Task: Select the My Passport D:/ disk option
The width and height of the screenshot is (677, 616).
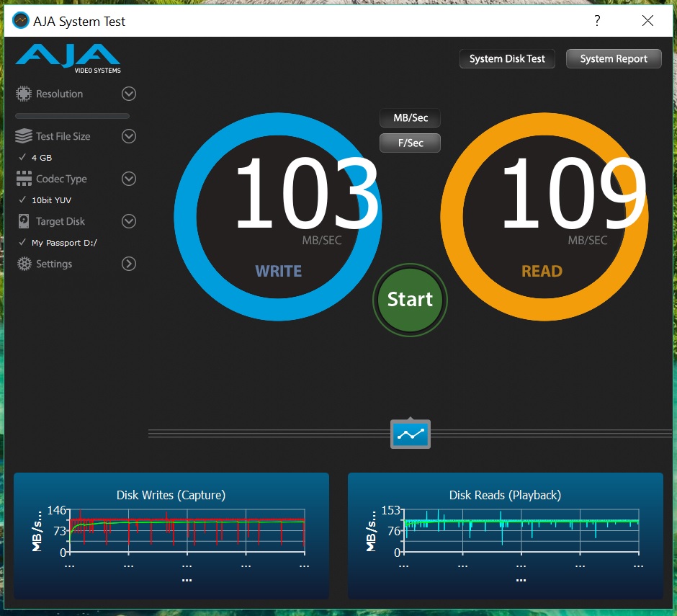Action: [x=64, y=243]
